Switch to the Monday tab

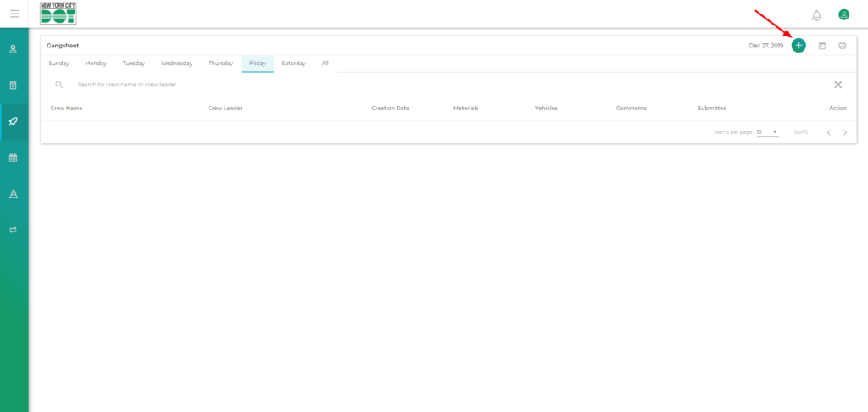tap(96, 64)
